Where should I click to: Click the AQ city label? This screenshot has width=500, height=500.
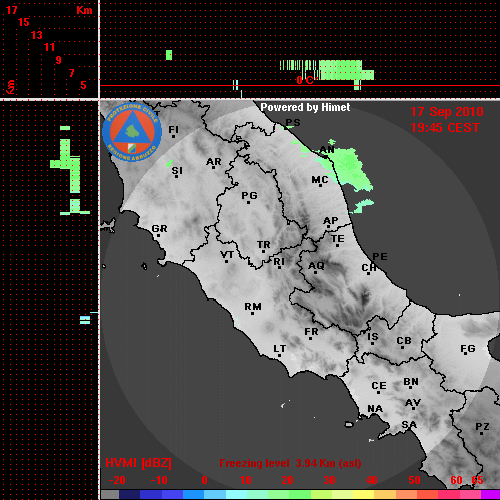point(316,266)
